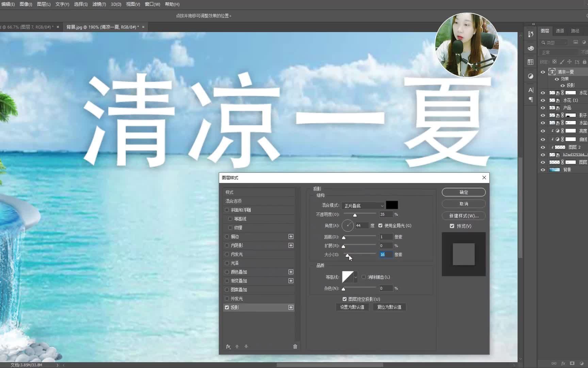Enable the 内发光 checkbox
This screenshot has height=368, width=588.
(227, 254)
